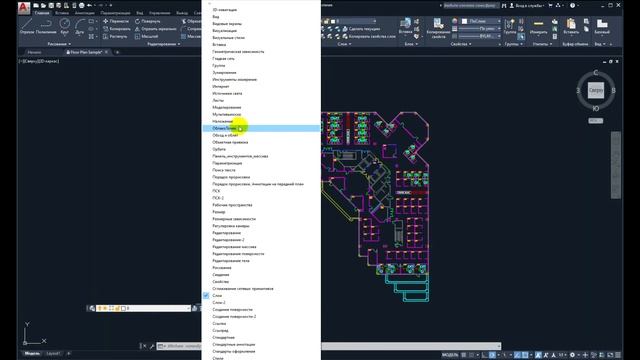Open the Главная ribbon tab
Viewport: 640px width, 360px height.
(x=42, y=13)
